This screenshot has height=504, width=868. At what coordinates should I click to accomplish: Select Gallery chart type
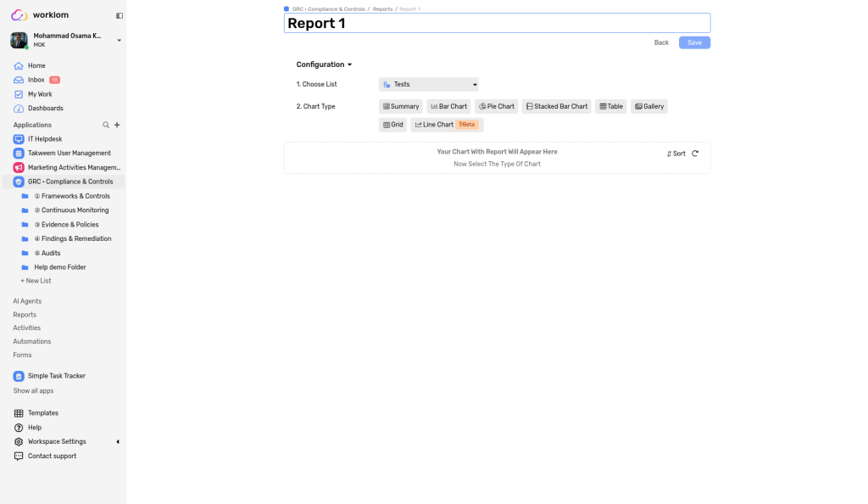click(x=648, y=106)
